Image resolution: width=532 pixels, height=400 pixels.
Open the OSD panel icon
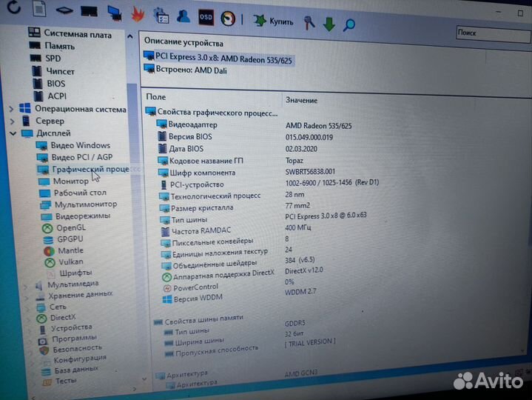coord(206,17)
